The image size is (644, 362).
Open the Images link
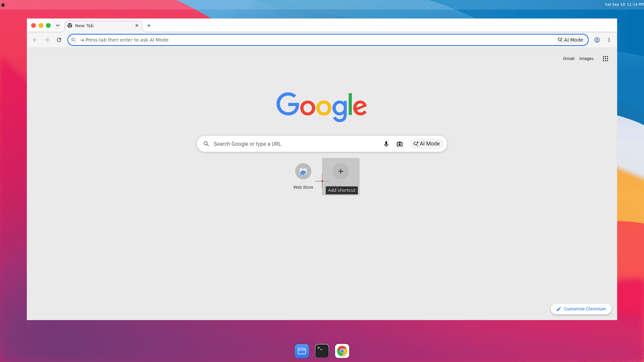point(586,59)
